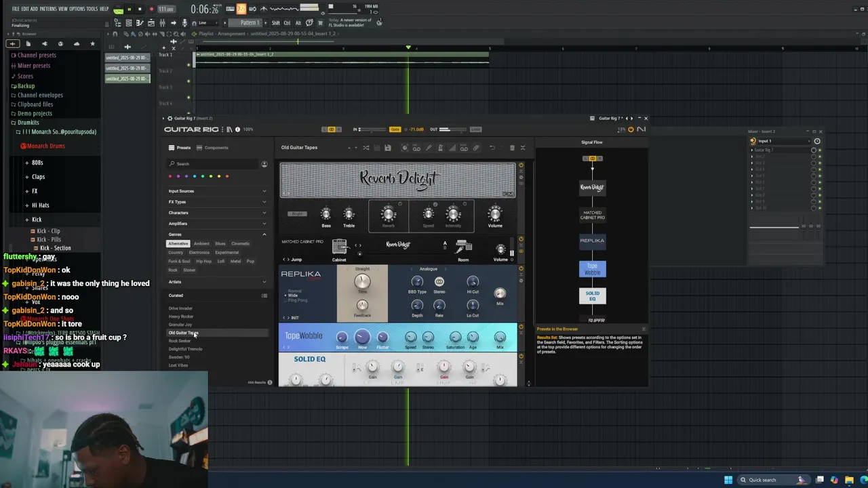The height and width of the screenshot is (488, 868).
Task: Select the Hip Hop genre tag
Action: click(x=203, y=262)
